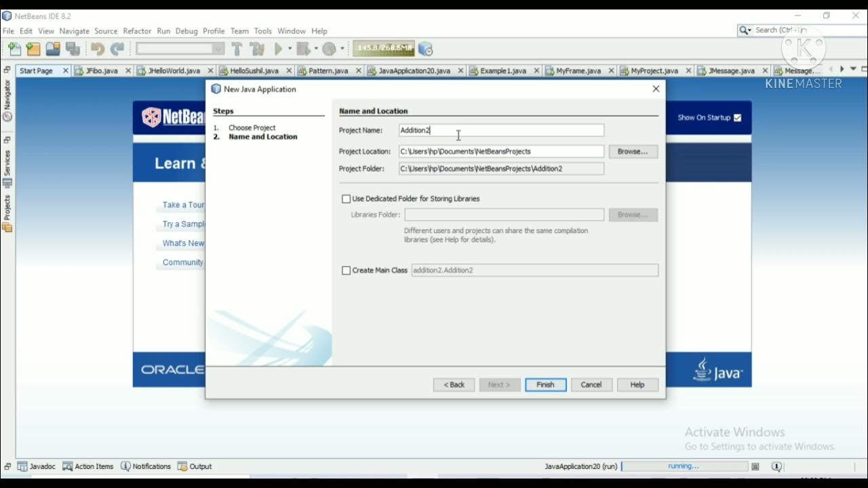The image size is (868, 488).
Task: Open the Community link on the Start Page
Action: click(x=183, y=262)
